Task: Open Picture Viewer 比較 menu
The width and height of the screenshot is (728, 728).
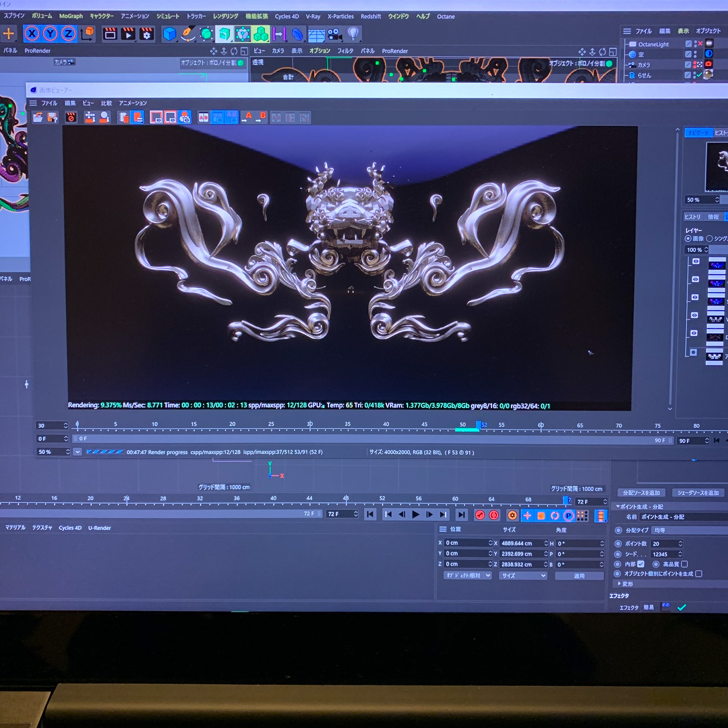Action: (107, 103)
